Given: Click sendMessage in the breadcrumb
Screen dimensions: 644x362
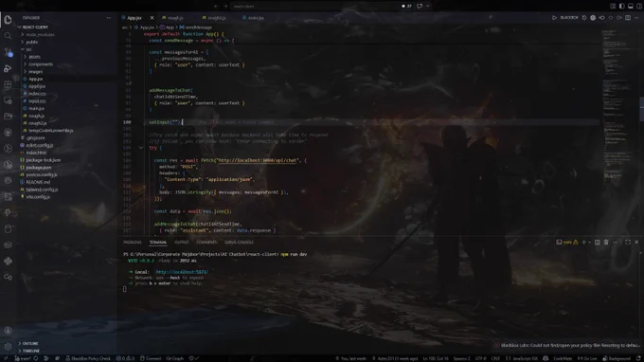Looking at the screenshot, I should click(198, 27).
